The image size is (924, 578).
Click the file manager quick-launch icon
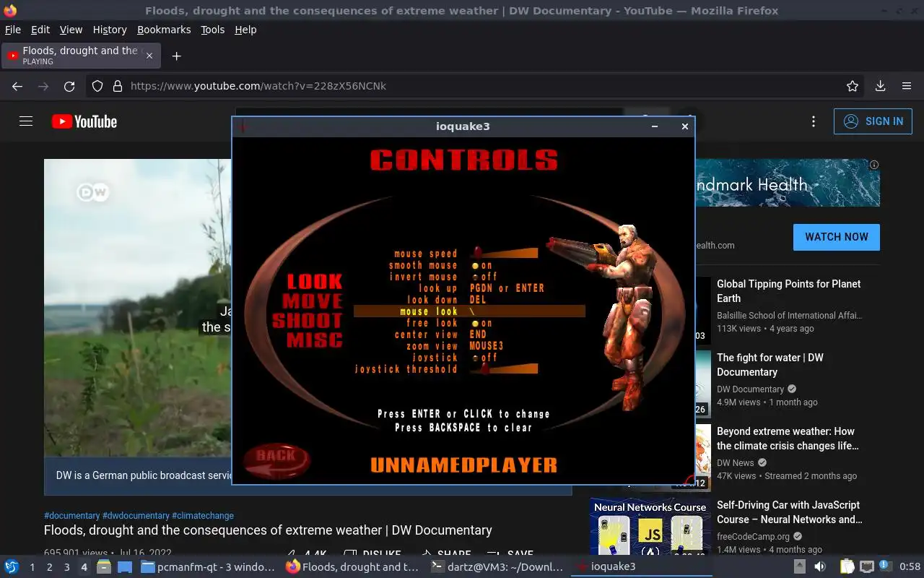pyautogui.click(x=103, y=566)
